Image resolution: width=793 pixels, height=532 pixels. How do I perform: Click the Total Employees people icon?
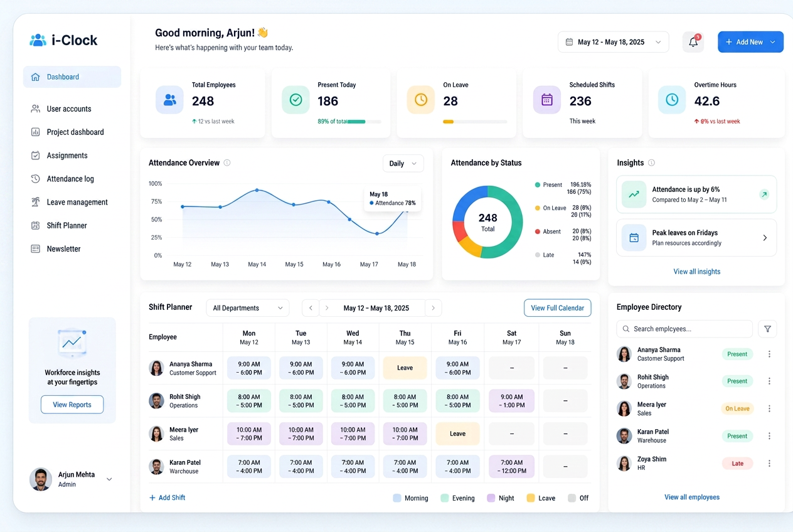pyautogui.click(x=169, y=100)
